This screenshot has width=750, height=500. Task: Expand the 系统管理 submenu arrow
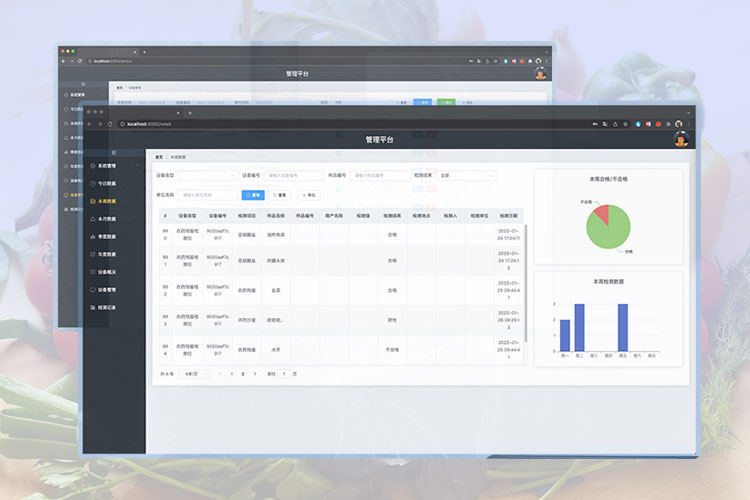point(138,166)
